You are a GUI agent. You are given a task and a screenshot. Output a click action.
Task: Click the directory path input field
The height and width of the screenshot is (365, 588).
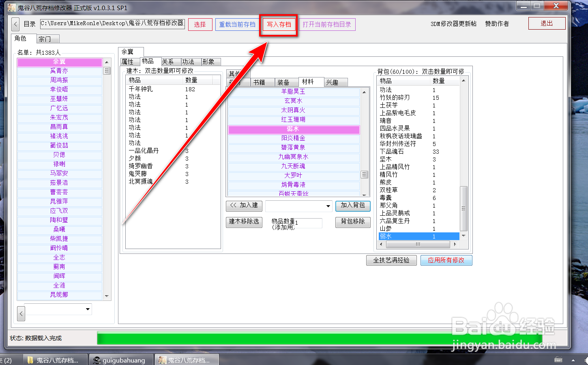112,24
